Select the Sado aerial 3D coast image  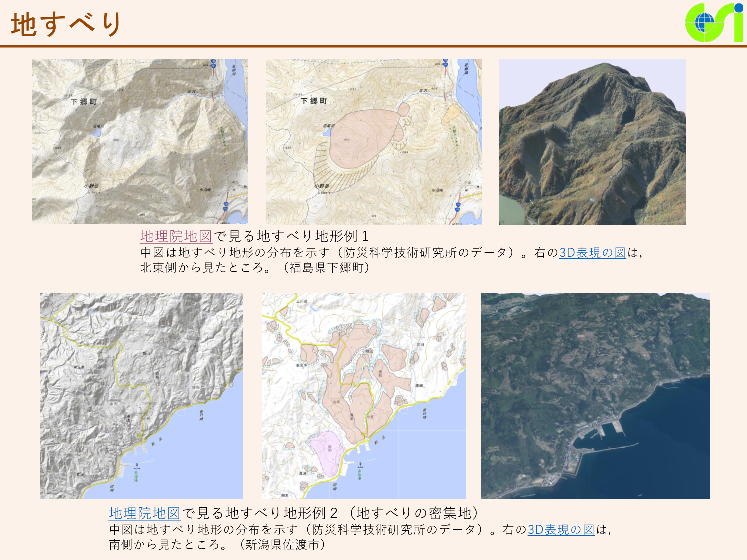pyautogui.click(x=596, y=396)
